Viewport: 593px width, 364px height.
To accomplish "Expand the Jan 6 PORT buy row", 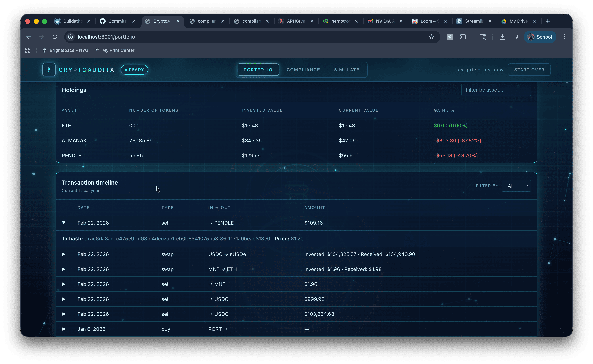I will (x=64, y=329).
